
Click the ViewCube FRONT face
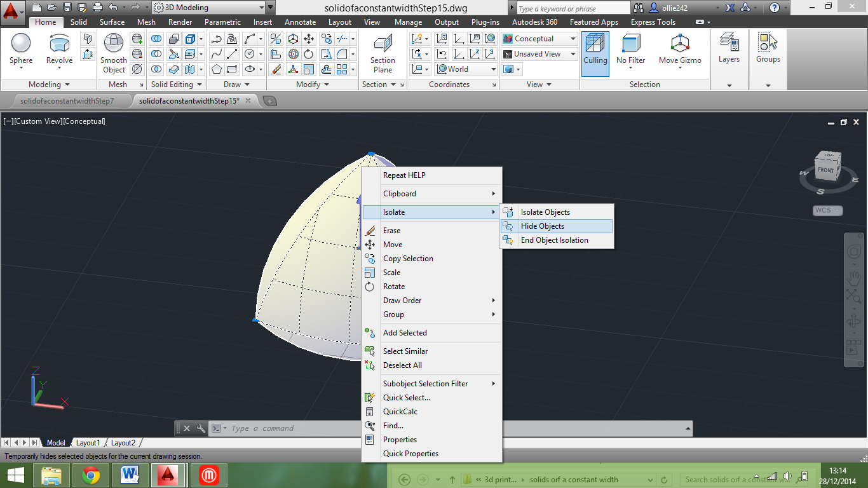(825, 170)
